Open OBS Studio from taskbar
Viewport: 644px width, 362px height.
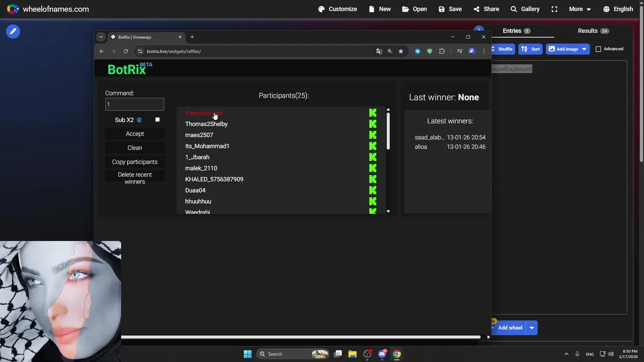(367, 354)
